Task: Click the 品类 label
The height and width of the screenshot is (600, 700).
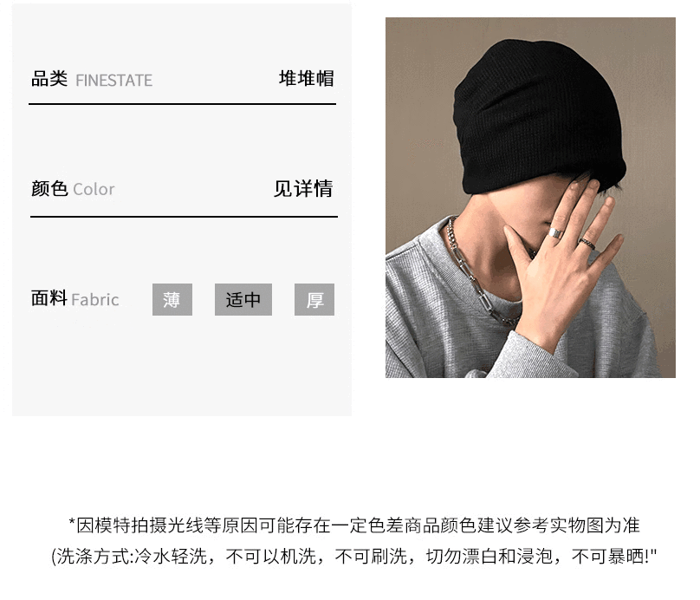Action: (x=49, y=79)
